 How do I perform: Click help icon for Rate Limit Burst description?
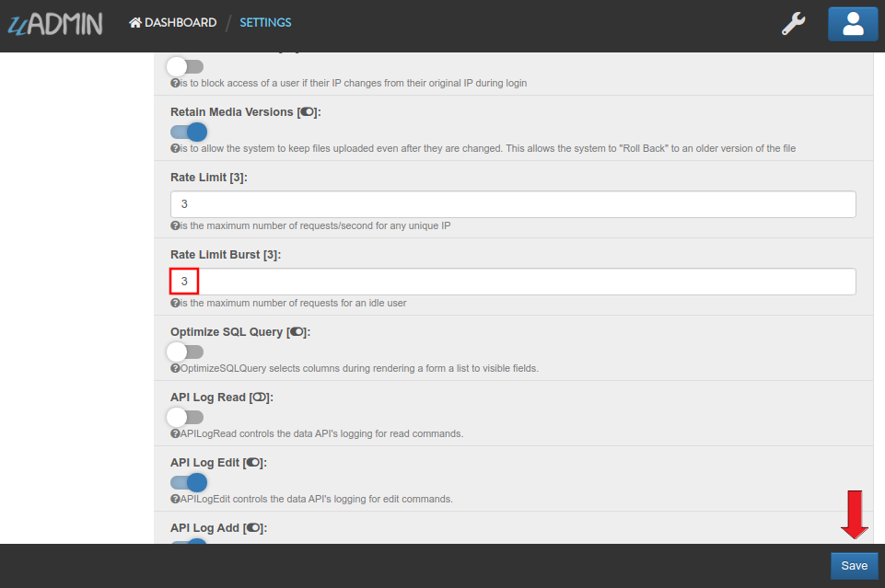pos(175,303)
